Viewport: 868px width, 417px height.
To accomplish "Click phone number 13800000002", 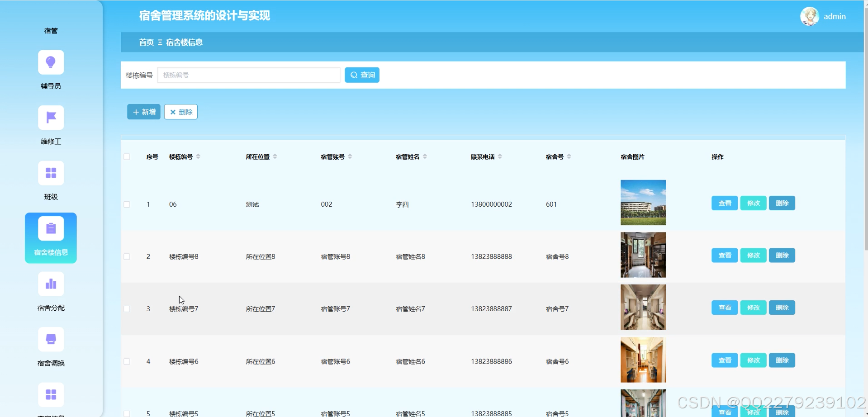I will pos(491,204).
